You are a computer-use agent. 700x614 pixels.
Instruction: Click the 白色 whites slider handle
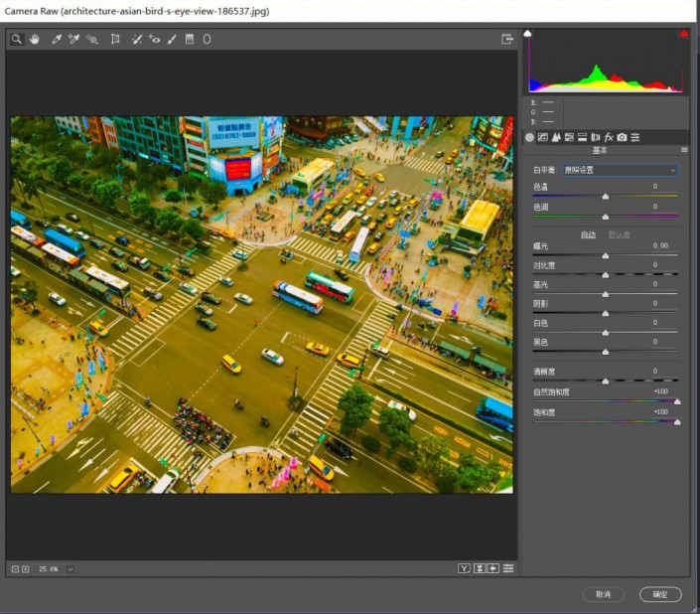[606, 333]
